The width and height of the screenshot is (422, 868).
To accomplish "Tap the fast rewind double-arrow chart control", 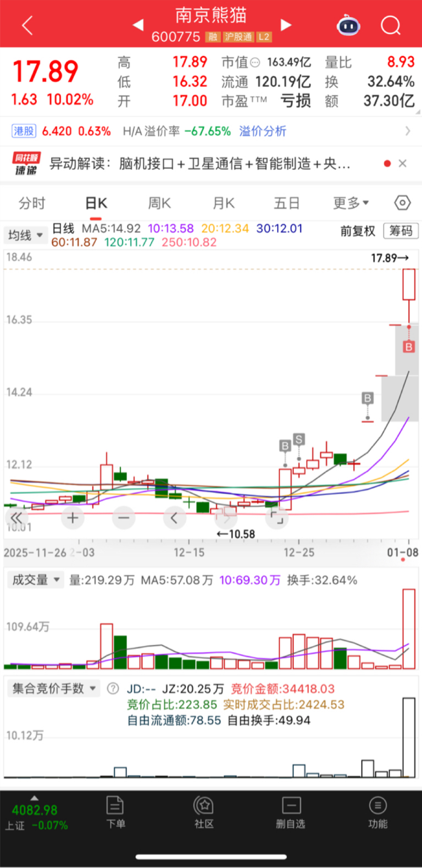I will coord(16,517).
